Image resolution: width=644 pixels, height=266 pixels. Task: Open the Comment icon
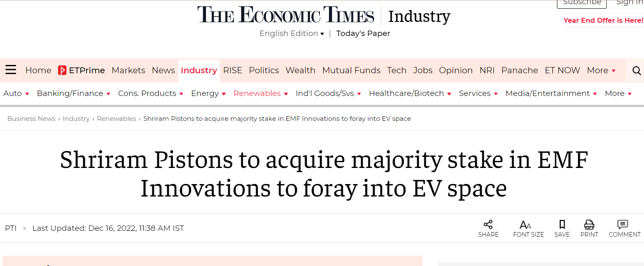[x=622, y=225]
